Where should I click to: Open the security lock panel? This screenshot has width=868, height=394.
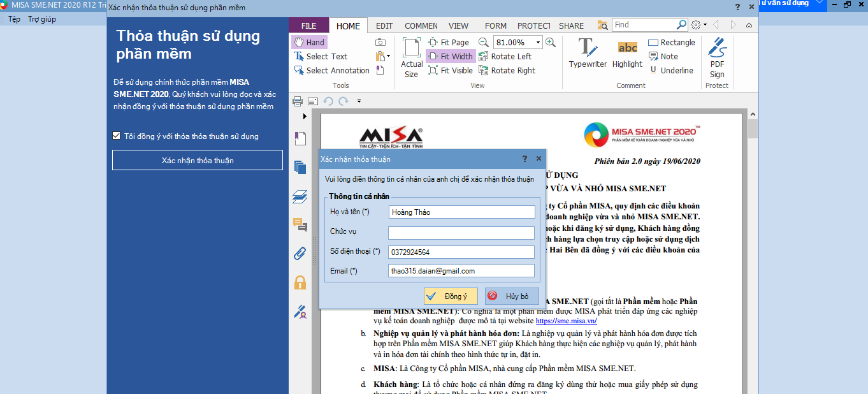[300, 282]
